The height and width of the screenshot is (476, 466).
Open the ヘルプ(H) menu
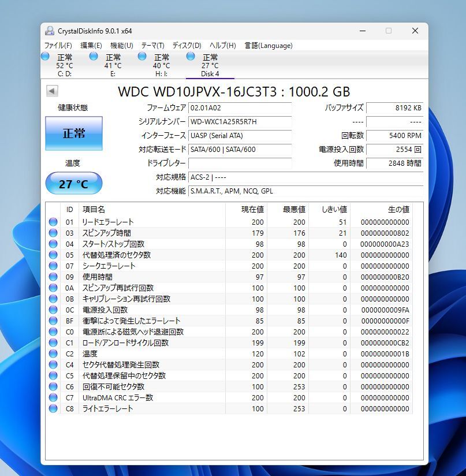[x=223, y=46]
